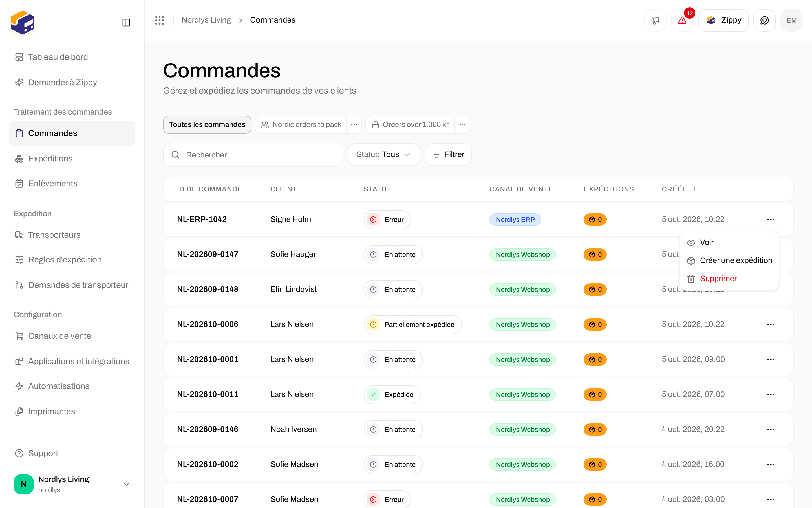Open row actions for NL-202610-0011
The width and height of the screenshot is (812, 508).
coord(771,395)
